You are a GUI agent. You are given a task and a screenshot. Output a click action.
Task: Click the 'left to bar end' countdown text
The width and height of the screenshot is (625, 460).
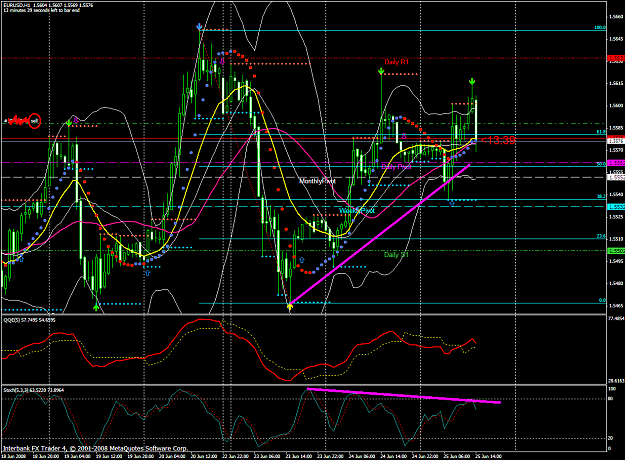click(x=42, y=10)
